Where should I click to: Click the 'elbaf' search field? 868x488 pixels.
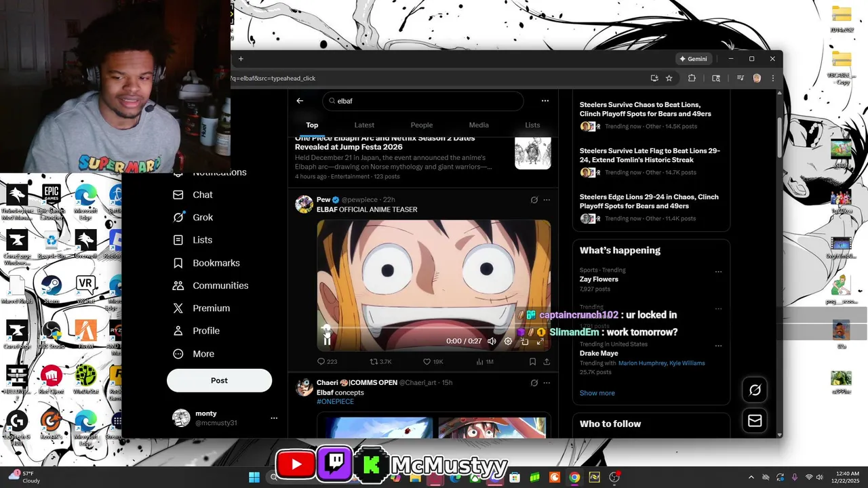click(422, 101)
